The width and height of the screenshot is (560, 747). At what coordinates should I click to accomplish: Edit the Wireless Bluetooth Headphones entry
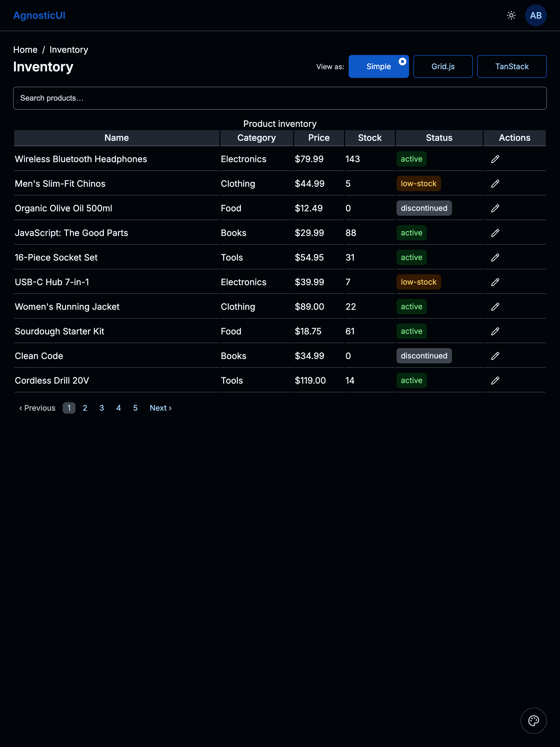(x=495, y=159)
